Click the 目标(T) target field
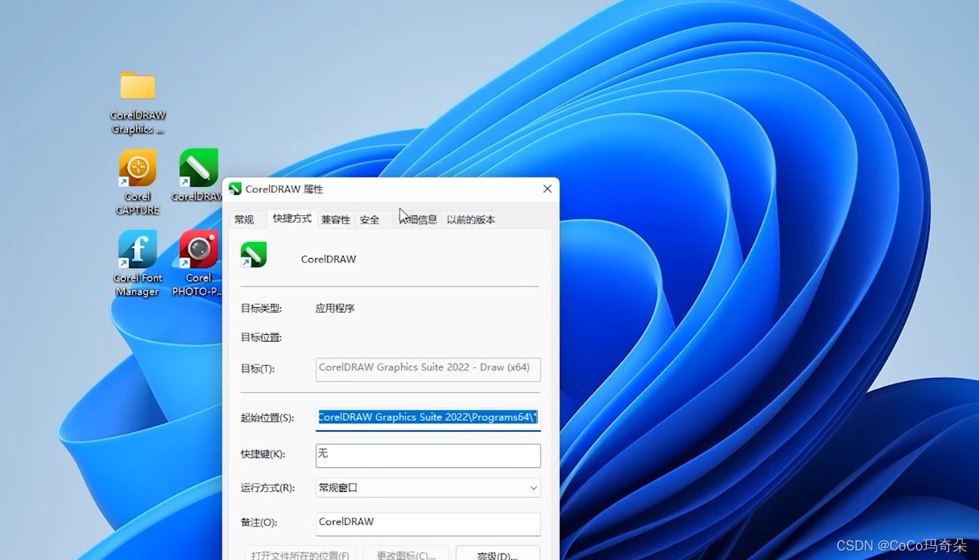The height and width of the screenshot is (560, 979). click(x=428, y=369)
